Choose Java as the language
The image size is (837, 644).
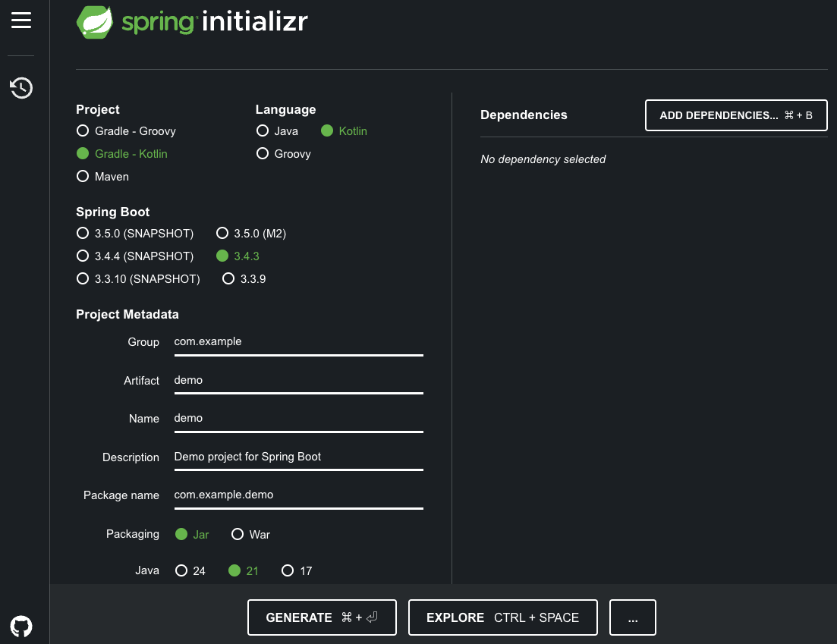point(263,131)
